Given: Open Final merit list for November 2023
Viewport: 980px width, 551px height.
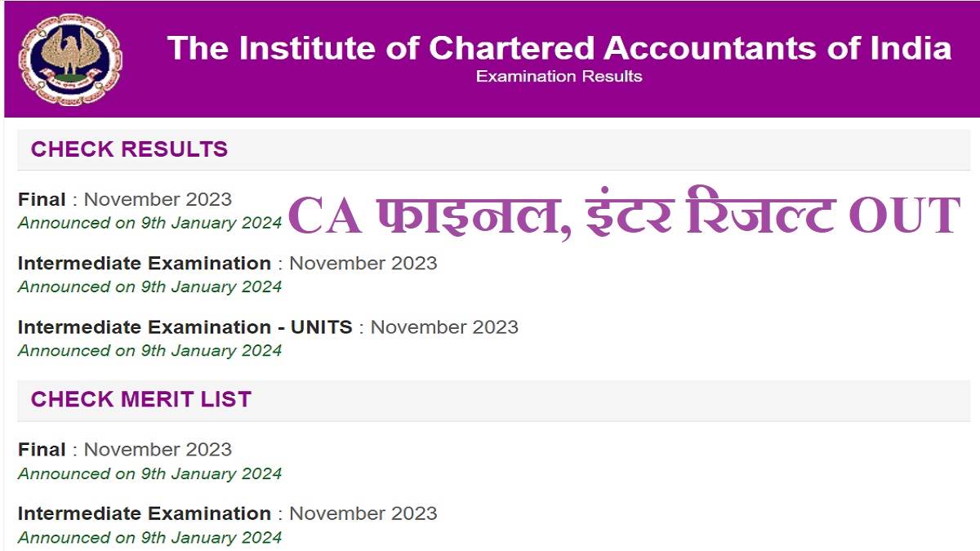Looking at the screenshot, I should coord(122,449).
